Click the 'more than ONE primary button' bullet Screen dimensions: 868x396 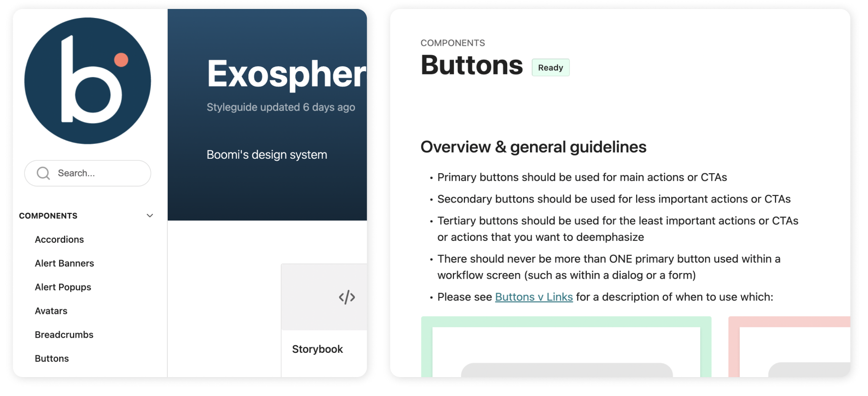pos(609,267)
